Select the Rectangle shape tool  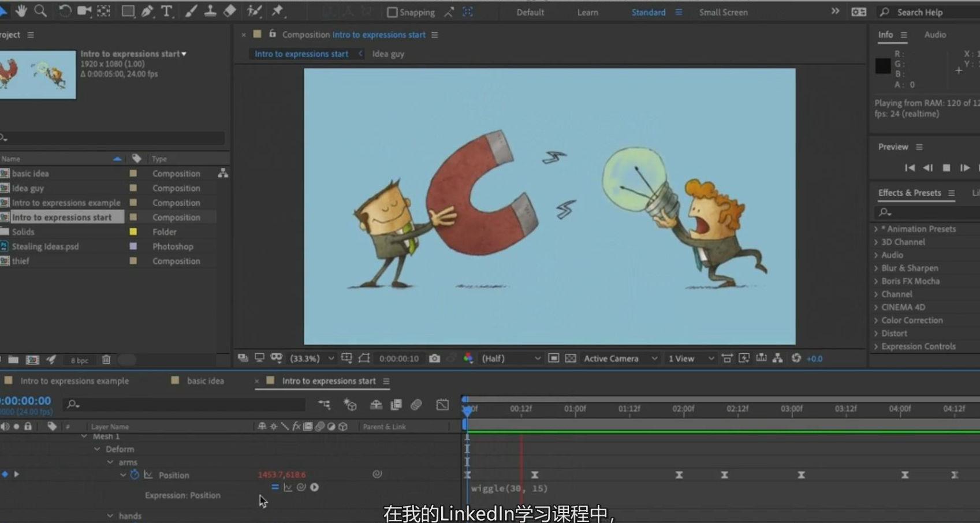128,11
